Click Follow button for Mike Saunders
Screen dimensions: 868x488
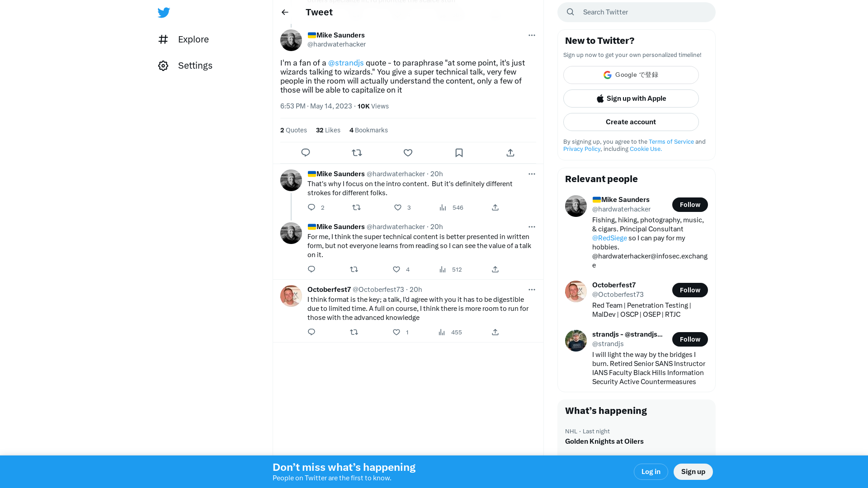[690, 204]
